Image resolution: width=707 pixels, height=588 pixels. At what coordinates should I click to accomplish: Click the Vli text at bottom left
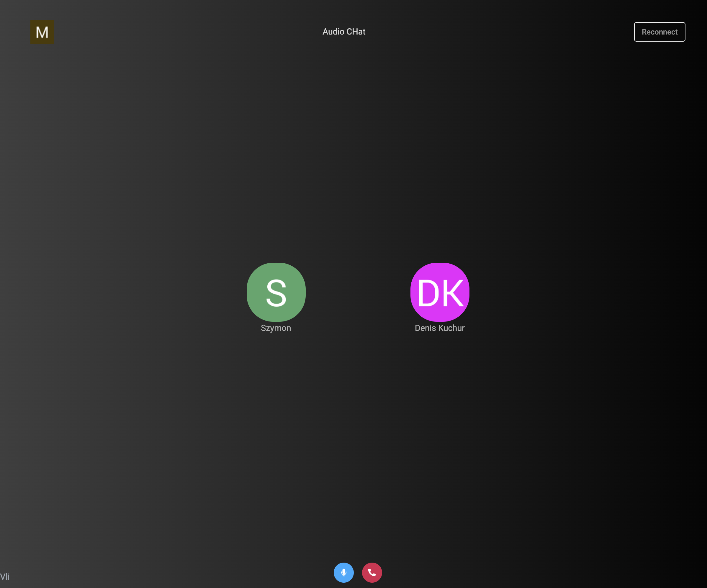pyautogui.click(x=5, y=576)
